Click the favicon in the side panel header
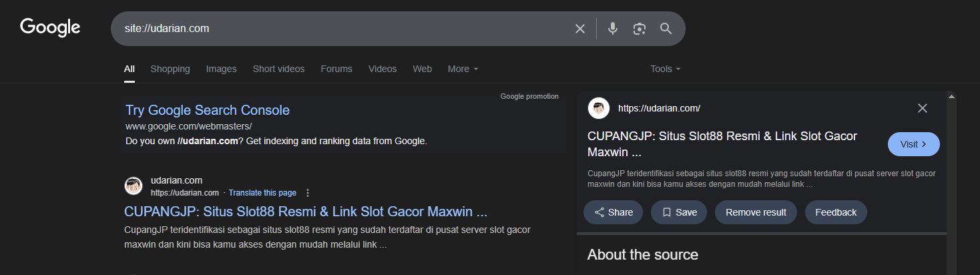 point(599,108)
